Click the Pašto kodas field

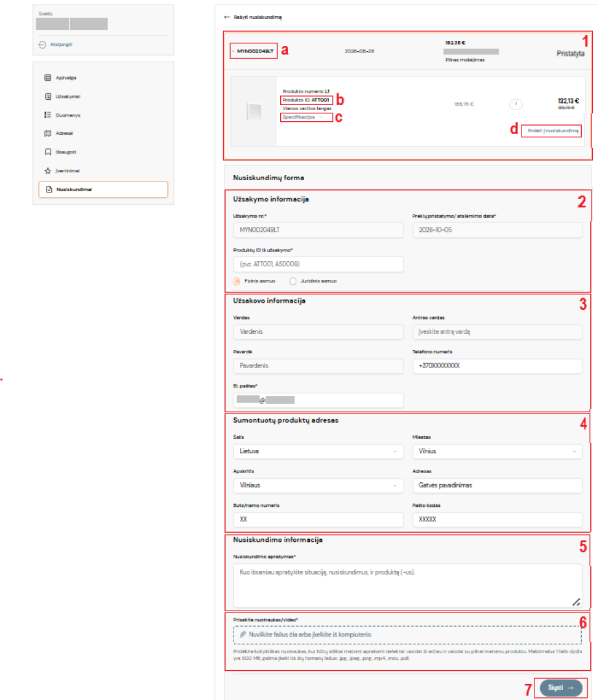(497, 519)
